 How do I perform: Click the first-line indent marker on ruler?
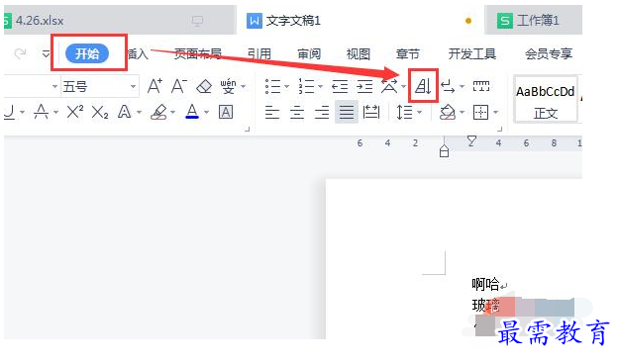point(471,140)
